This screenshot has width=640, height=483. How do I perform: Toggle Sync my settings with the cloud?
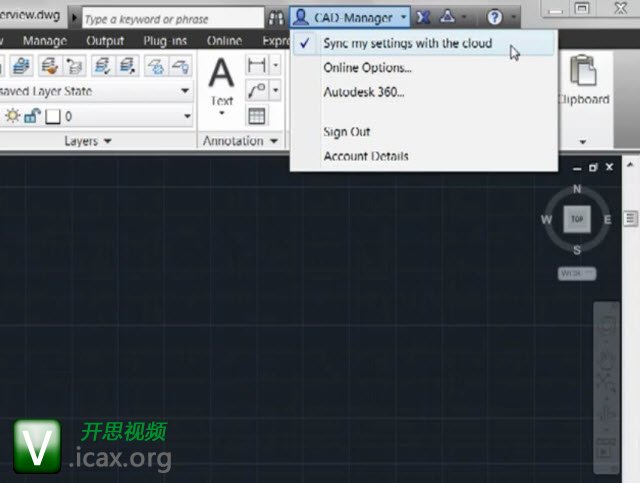tap(424, 43)
